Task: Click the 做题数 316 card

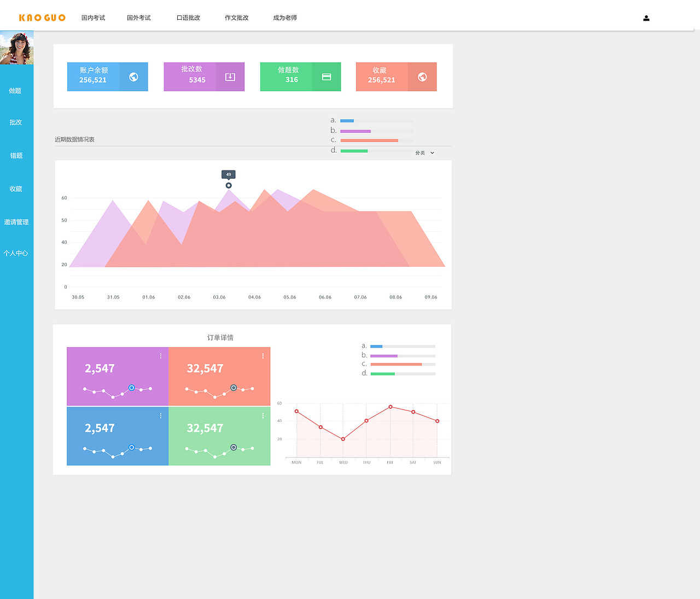Action: [x=300, y=77]
